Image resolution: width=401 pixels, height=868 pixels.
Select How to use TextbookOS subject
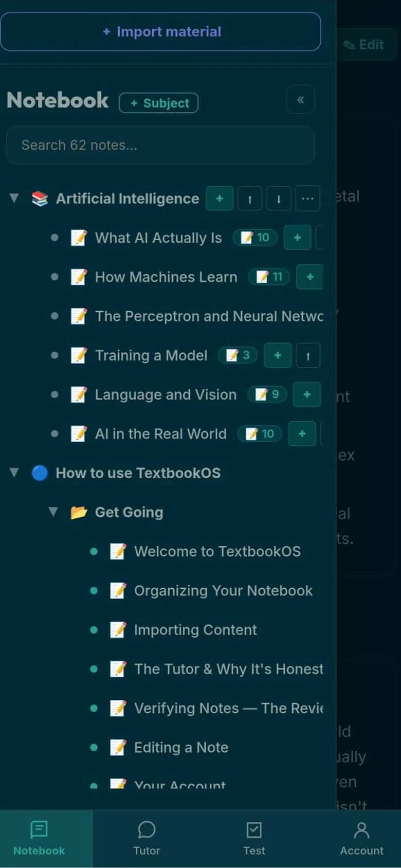click(x=138, y=473)
